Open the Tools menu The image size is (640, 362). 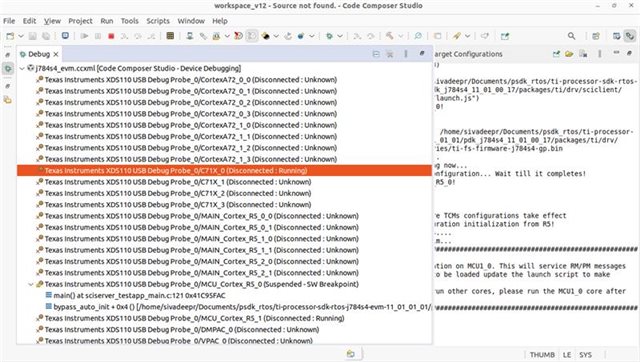tap(129, 21)
